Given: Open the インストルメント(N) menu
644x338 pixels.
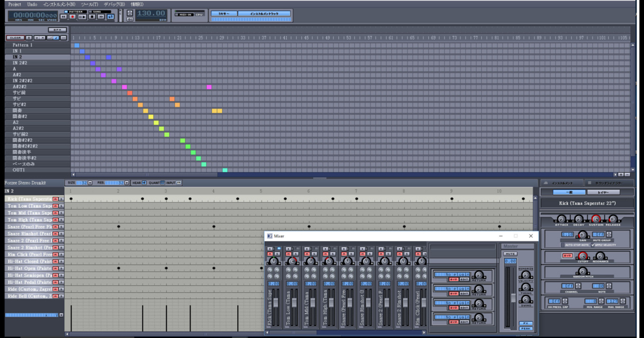Looking at the screenshot, I should pyautogui.click(x=59, y=4).
